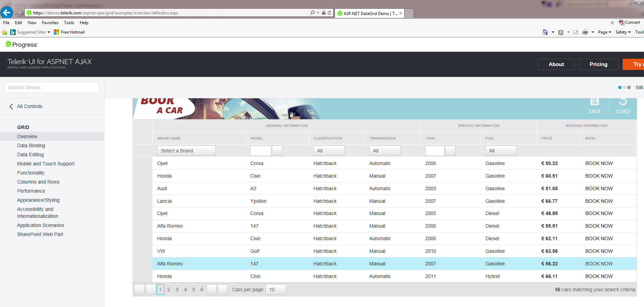Viewport: 644px width, 307px height.
Task: Select the Overview item in GRID list
Action: pyautogui.click(x=52, y=136)
